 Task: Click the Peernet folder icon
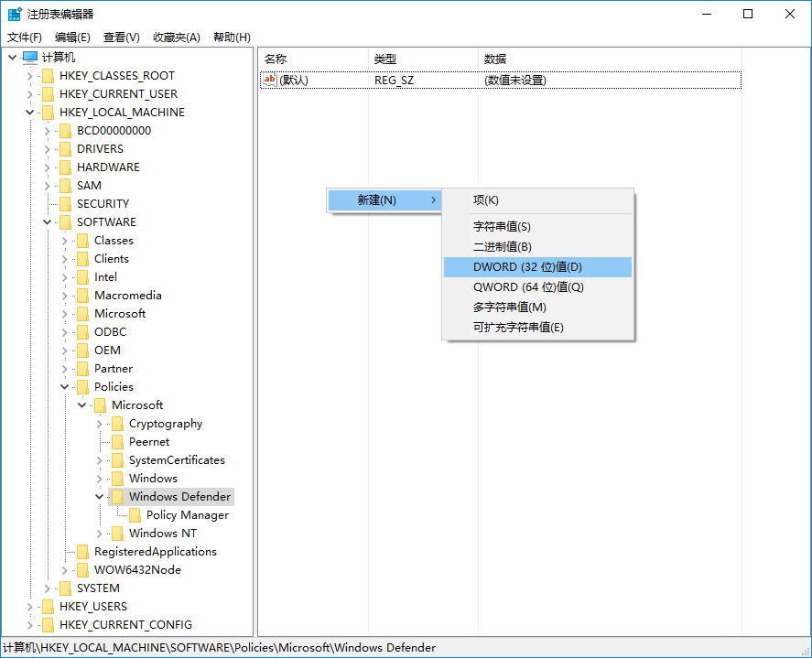coord(117,442)
